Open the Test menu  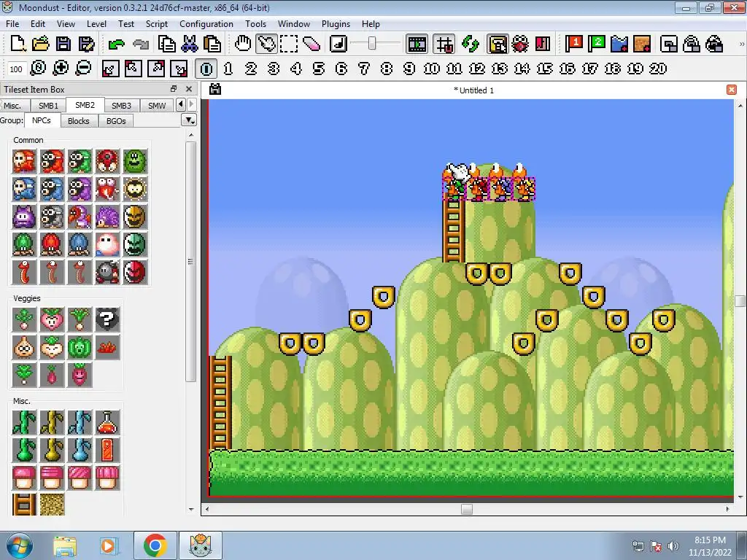point(125,24)
